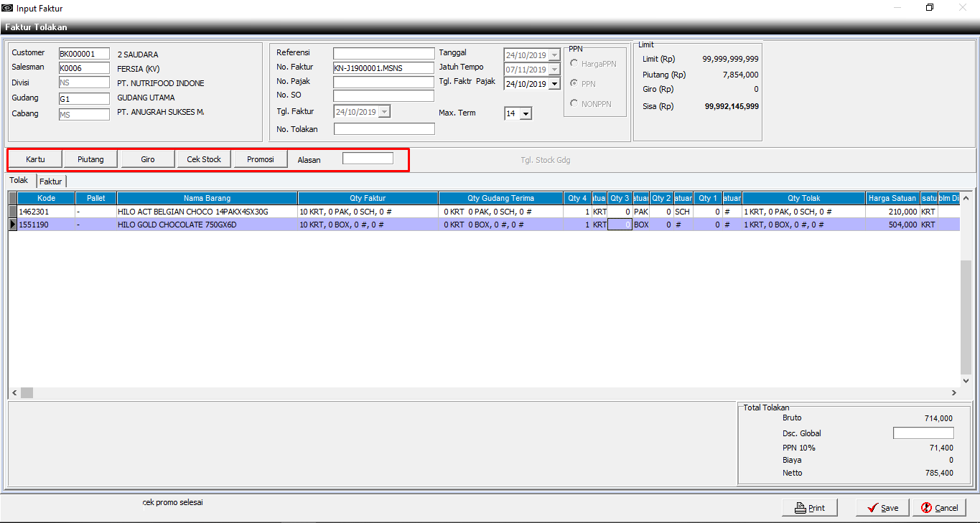Select the Tolak tab
980x523 pixels.
[x=19, y=181]
